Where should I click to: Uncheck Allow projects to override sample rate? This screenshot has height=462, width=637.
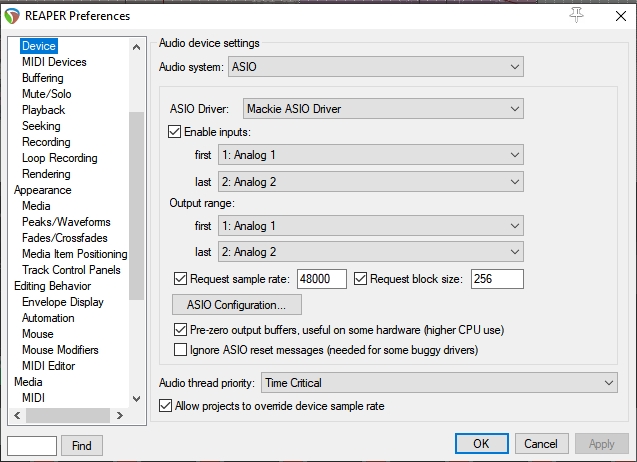pyautogui.click(x=166, y=406)
